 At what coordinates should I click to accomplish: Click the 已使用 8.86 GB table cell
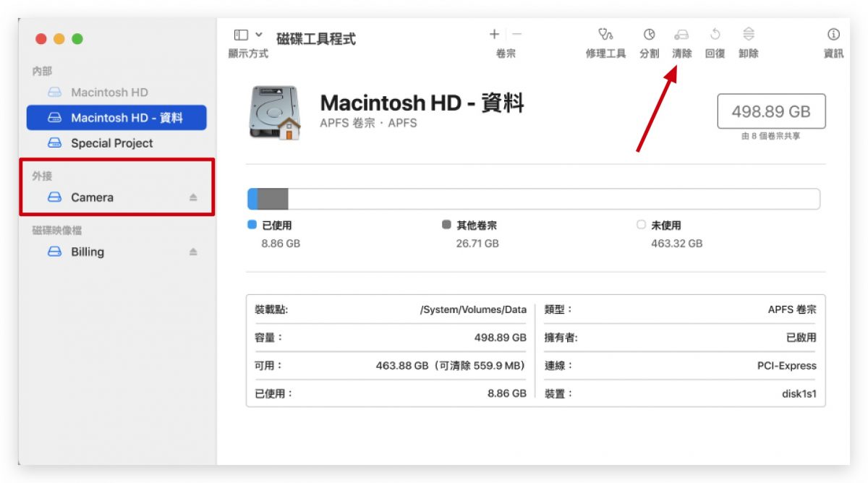point(507,394)
